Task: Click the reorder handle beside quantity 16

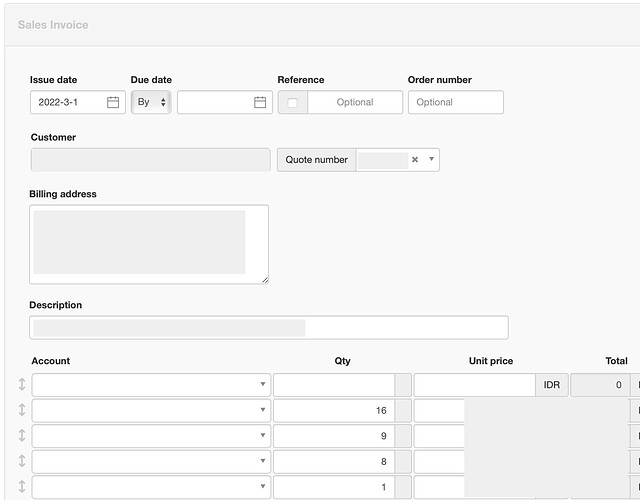Action: pos(22,410)
